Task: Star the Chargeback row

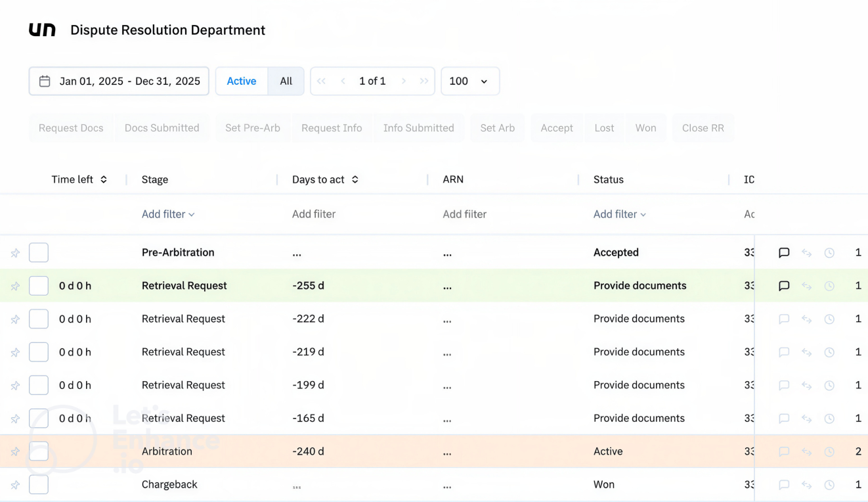Action: (x=15, y=485)
